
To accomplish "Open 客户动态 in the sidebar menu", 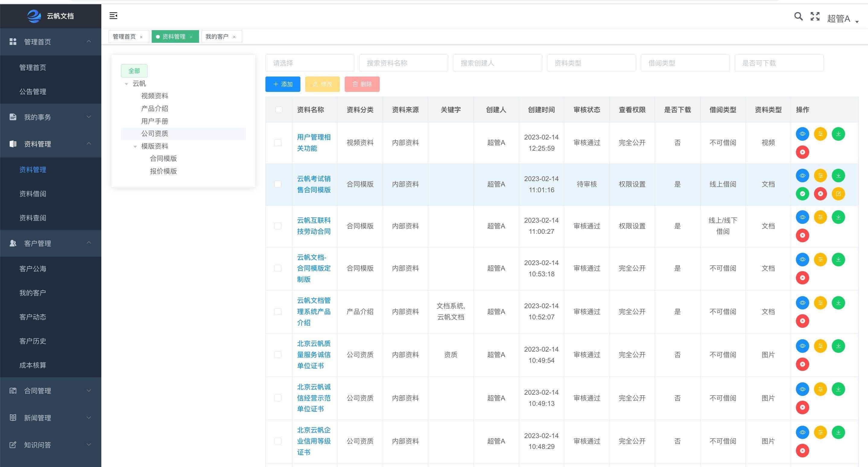I will tap(33, 317).
